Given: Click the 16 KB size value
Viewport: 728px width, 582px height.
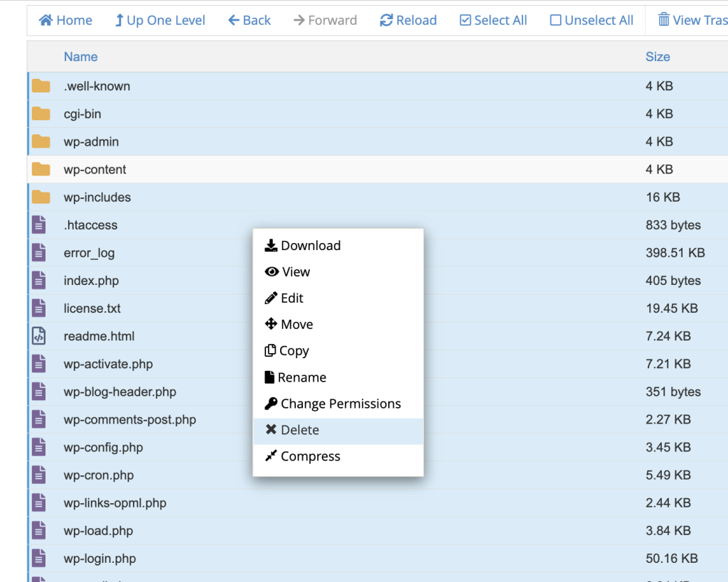Looking at the screenshot, I should pyautogui.click(x=663, y=198).
